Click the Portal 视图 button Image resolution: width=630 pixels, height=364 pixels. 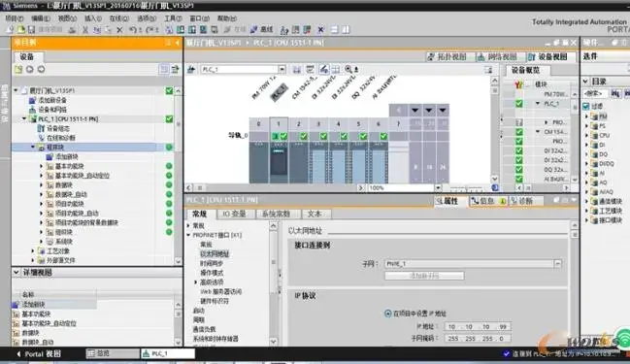(38, 354)
